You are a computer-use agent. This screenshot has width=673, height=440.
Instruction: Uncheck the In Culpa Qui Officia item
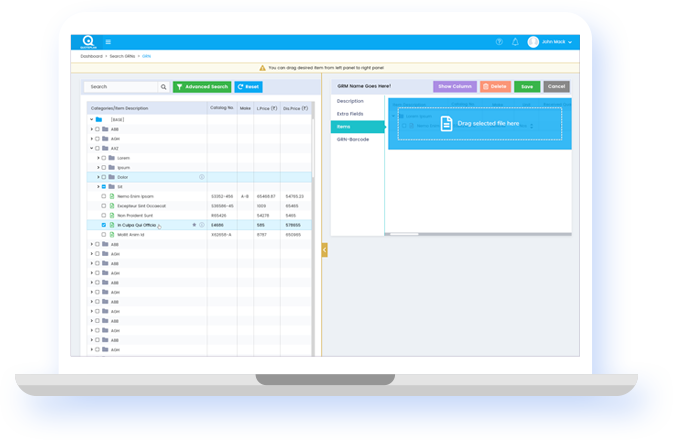pyautogui.click(x=104, y=225)
